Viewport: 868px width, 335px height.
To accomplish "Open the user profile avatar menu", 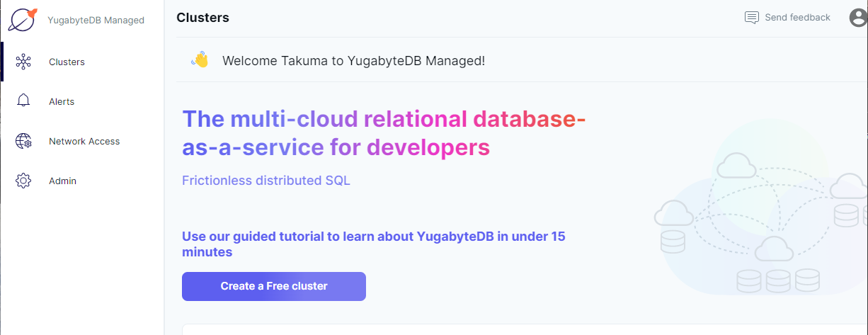I will coord(858,18).
